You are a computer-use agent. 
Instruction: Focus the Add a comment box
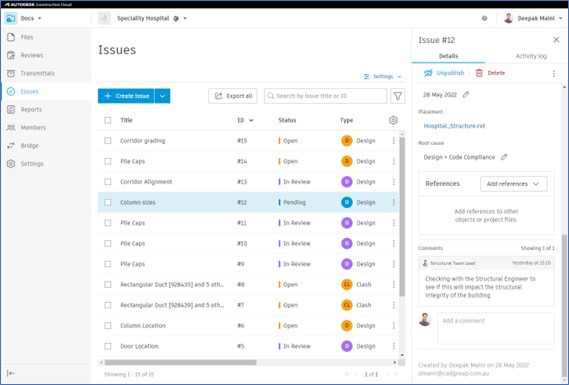[x=496, y=328]
